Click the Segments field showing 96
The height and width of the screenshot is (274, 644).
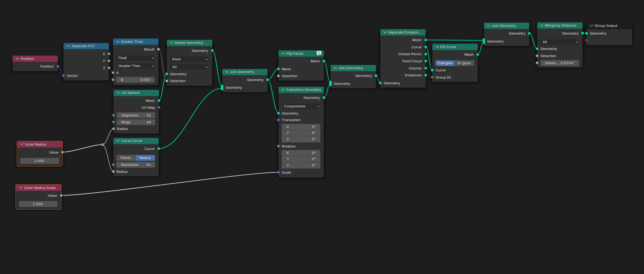(x=136, y=115)
